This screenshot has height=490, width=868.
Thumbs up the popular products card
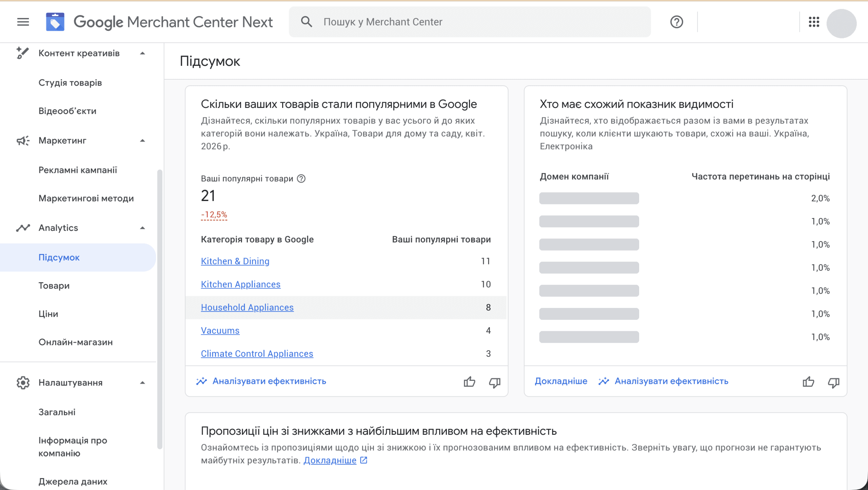tap(469, 381)
